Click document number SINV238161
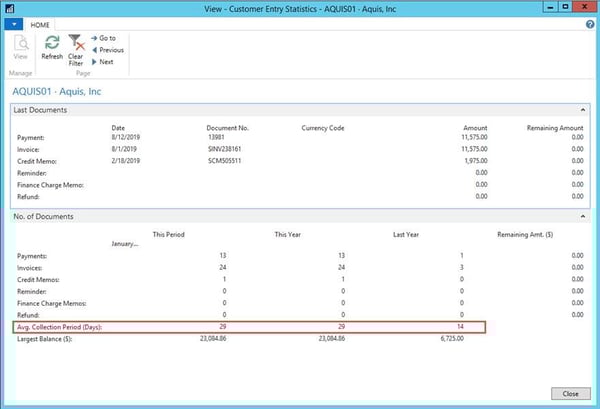The image size is (600, 409). point(225,149)
